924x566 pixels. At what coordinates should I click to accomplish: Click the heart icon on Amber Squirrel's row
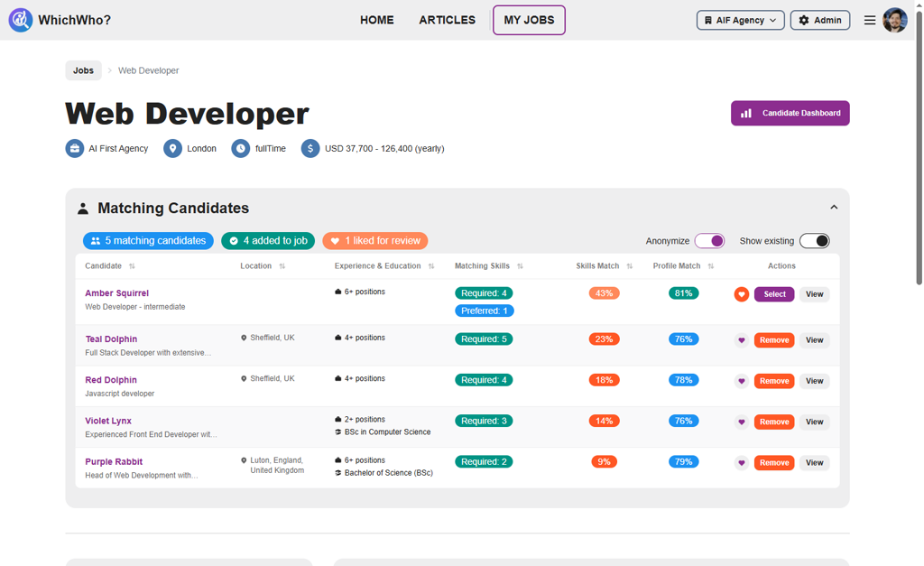click(x=740, y=293)
